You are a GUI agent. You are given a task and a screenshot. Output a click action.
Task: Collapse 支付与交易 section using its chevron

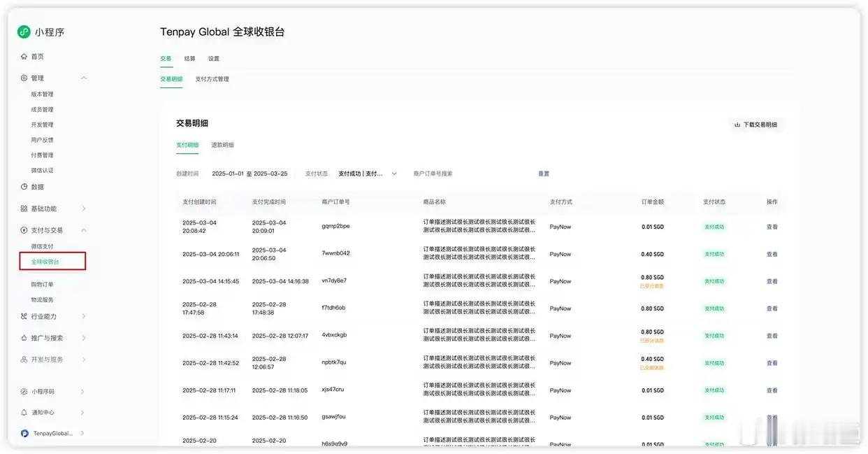(83, 230)
